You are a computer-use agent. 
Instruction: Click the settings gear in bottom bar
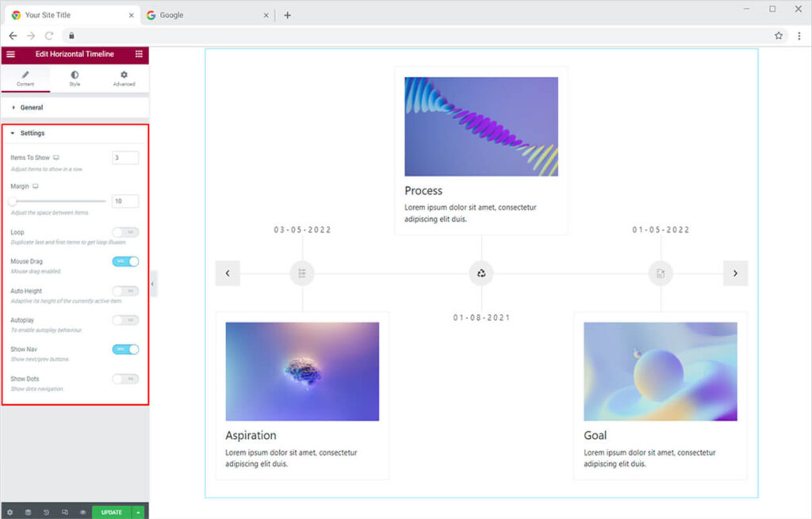10,512
